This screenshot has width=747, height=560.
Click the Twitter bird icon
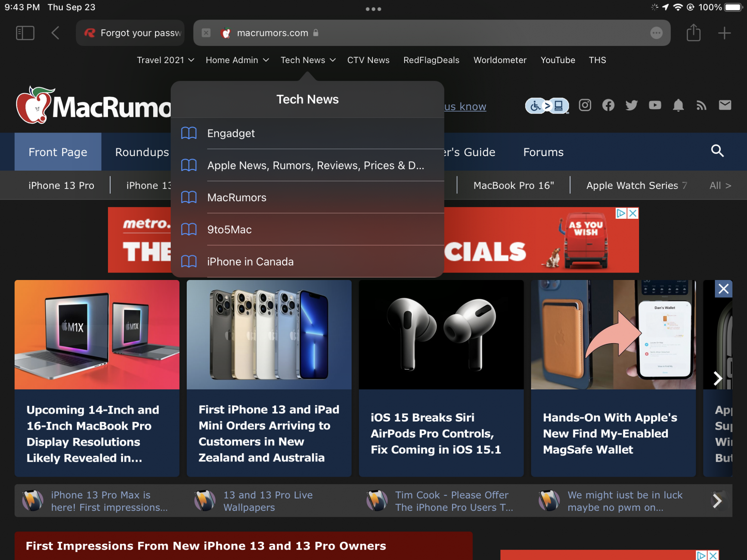[631, 105]
